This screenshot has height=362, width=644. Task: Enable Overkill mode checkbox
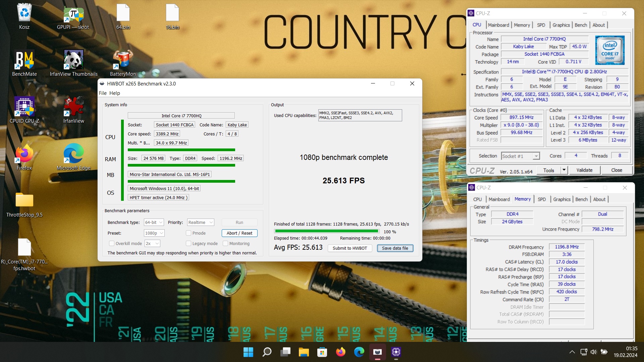(x=112, y=243)
